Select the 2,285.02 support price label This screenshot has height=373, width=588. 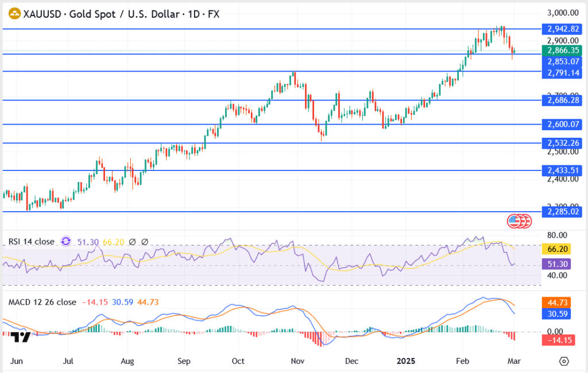[563, 211]
